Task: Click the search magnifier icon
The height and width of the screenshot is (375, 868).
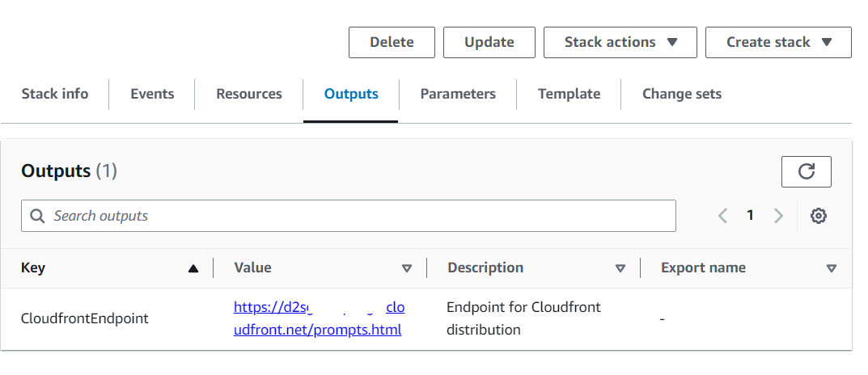Action: pyautogui.click(x=37, y=216)
